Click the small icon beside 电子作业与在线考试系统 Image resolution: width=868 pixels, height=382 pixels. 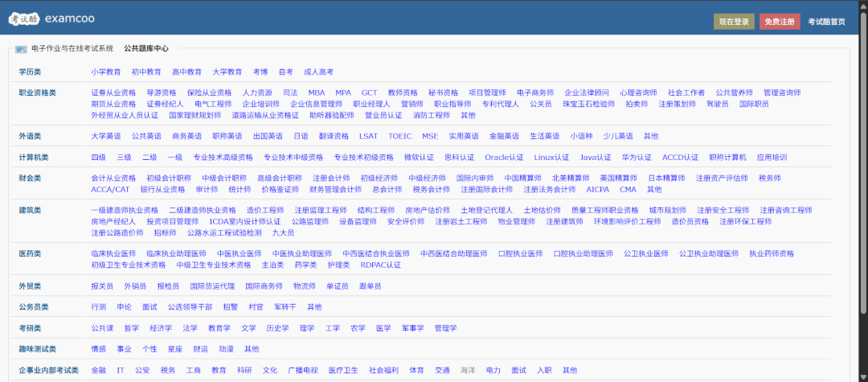21,49
